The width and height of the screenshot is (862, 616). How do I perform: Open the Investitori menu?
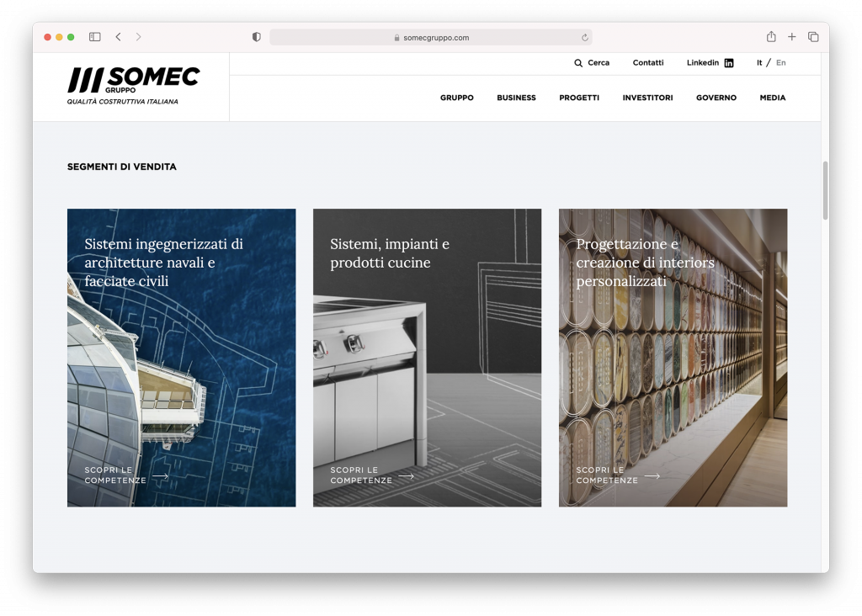(647, 98)
